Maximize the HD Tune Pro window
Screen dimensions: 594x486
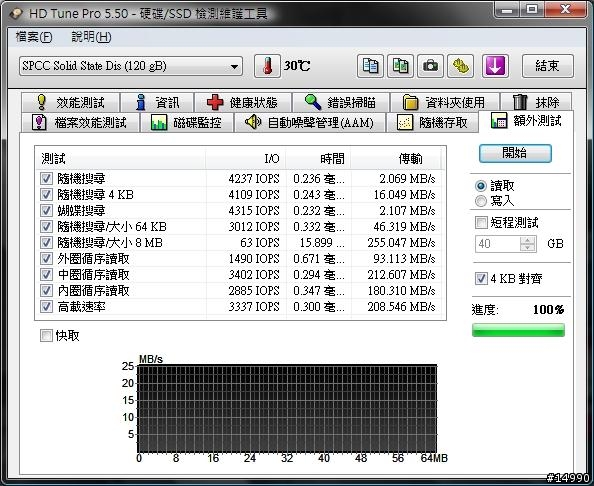(532, 9)
